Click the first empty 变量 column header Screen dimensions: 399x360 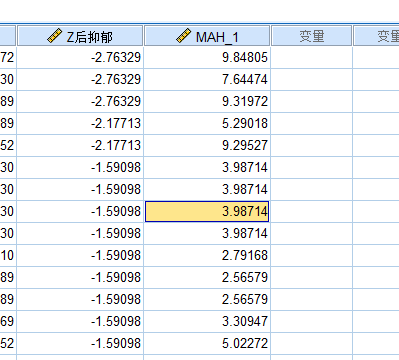click(312, 36)
